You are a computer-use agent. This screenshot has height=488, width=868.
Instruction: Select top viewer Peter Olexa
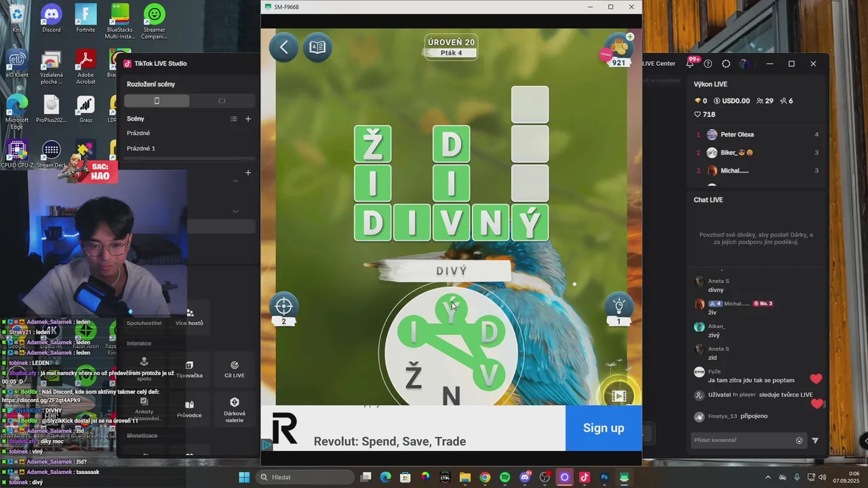click(757, 134)
